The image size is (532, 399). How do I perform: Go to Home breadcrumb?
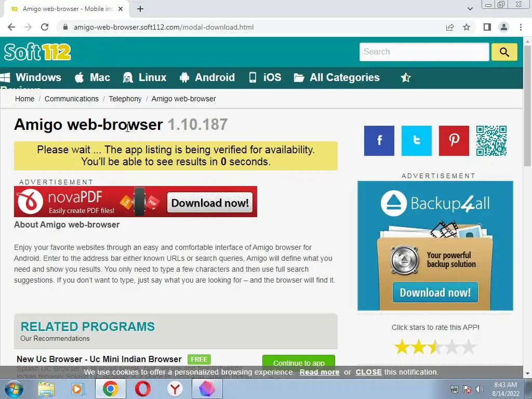pos(24,99)
